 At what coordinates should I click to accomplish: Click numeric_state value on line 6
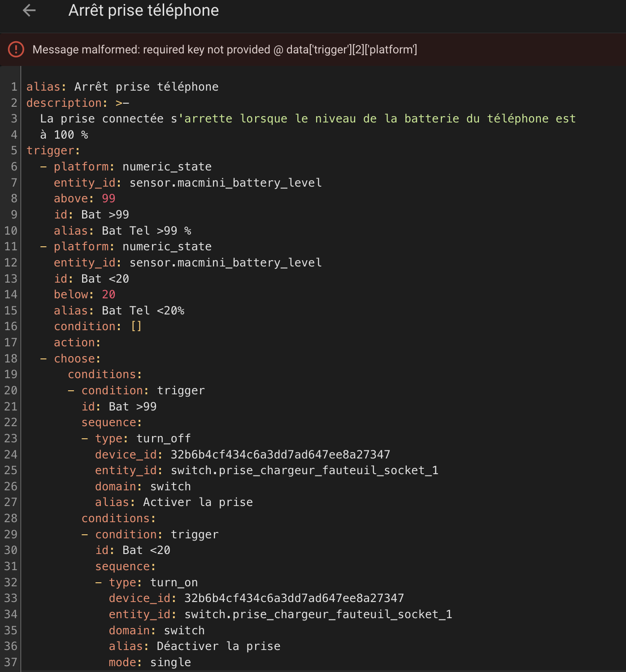tap(167, 166)
